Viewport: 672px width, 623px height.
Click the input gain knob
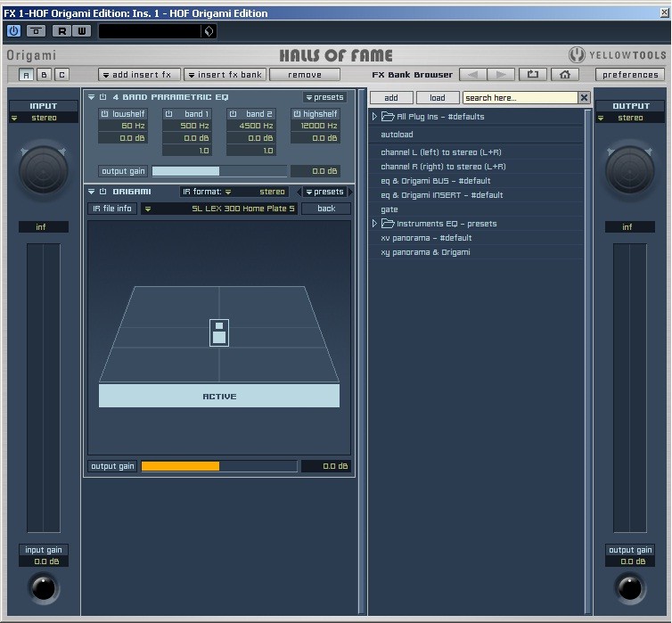coord(44,588)
